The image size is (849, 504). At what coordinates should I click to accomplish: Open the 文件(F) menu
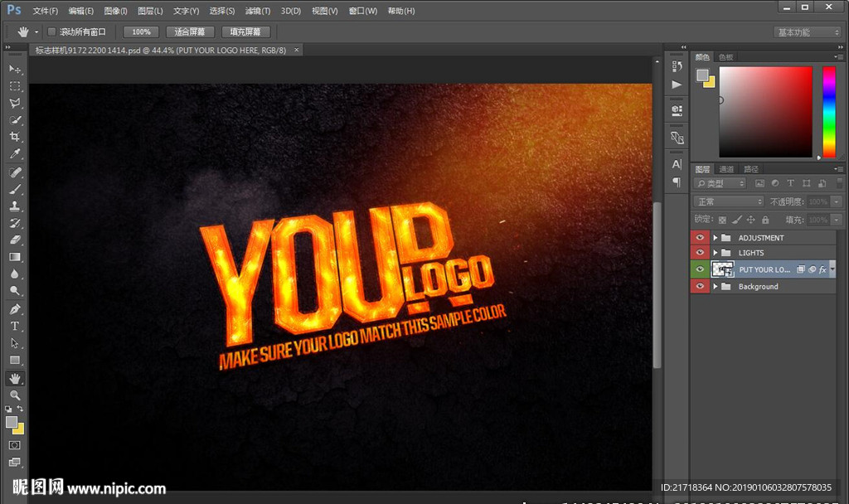pos(45,11)
